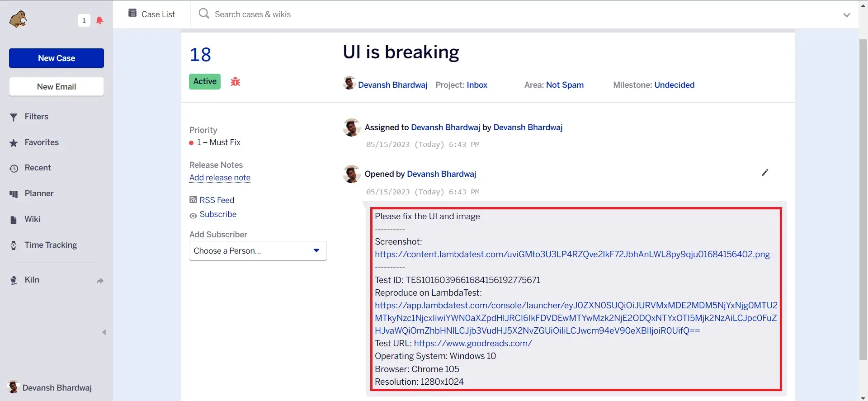
Task: Click the Time Tracking watch icon
Action: 14,245
